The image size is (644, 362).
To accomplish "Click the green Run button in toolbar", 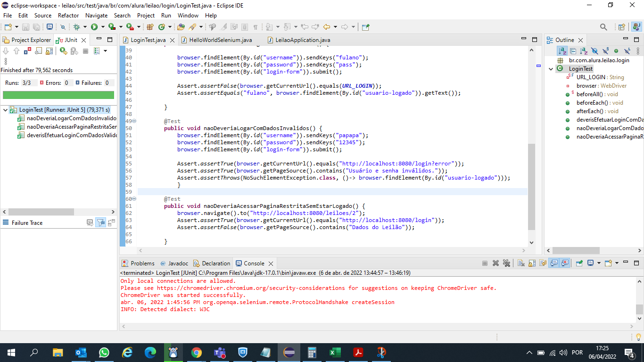I will pos(94,27).
